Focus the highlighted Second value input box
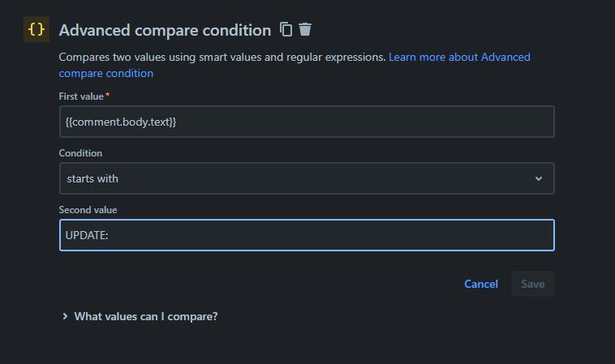This screenshot has height=364, width=615. click(x=307, y=235)
